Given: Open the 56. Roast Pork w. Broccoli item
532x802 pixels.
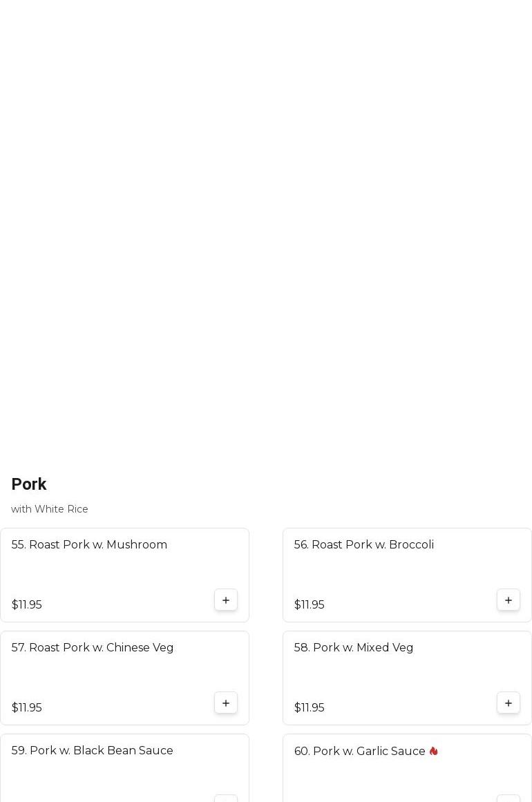Looking at the screenshot, I should coord(363,544).
